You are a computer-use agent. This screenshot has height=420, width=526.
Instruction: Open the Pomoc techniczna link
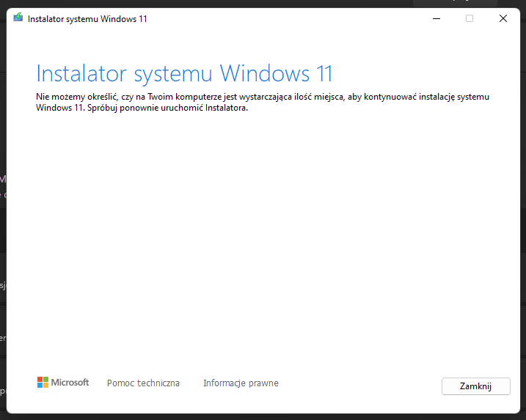(x=143, y=383)
